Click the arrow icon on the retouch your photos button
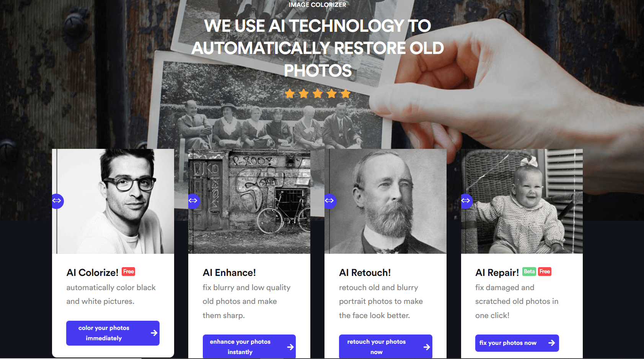 427,347
